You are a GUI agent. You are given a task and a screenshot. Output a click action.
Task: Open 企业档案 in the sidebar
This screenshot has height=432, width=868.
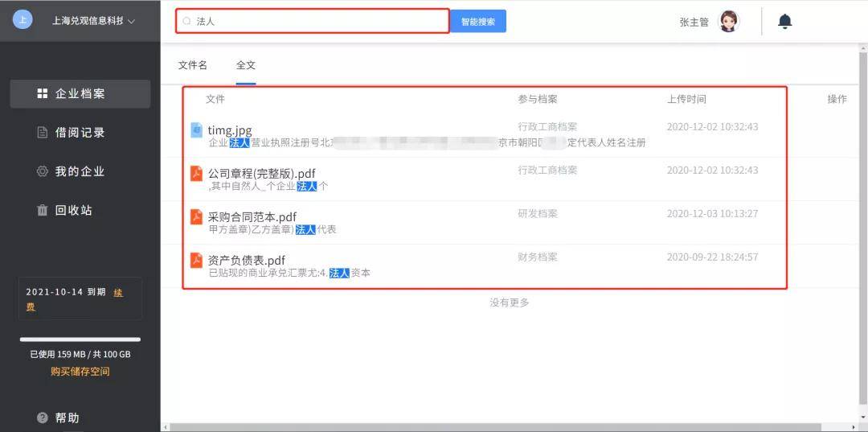click(x=80, y=93)
